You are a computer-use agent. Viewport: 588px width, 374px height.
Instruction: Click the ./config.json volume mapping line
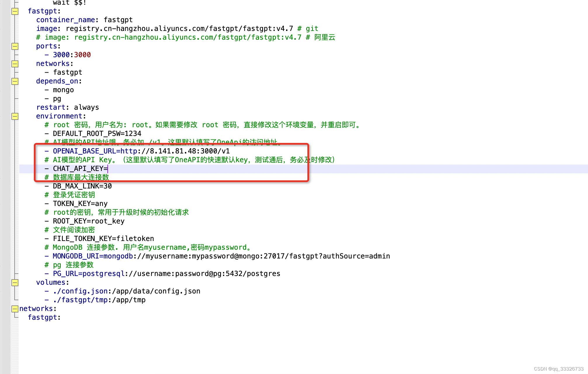tap(126, 291)
